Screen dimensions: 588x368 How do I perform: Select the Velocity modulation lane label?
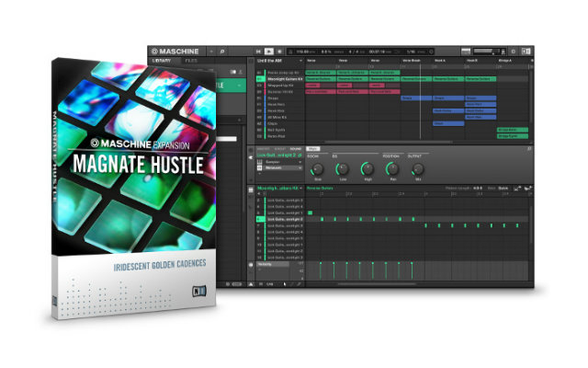[273, 265]
